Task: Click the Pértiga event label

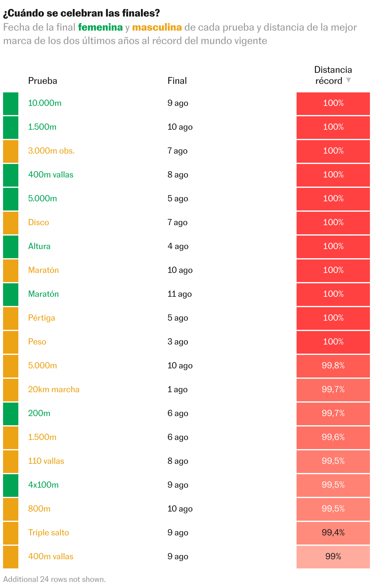Action: coord(42,318)
